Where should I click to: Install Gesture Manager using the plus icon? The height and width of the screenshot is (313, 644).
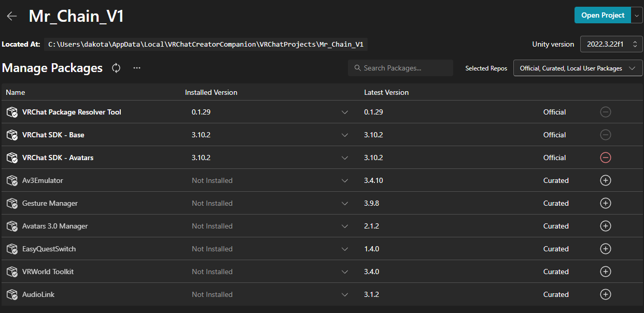[x=605, y=203]
